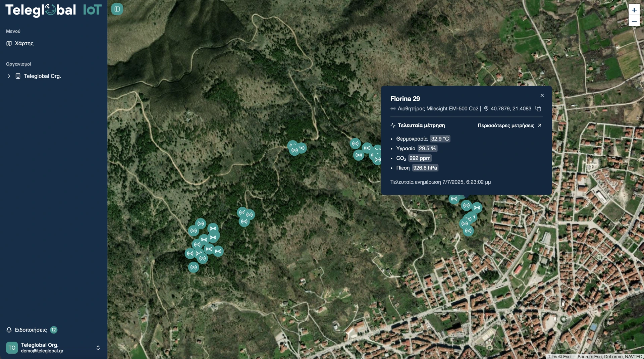Zoom out on the map
Image resolution: width=644 pixels, height=359 pixels.
click(x=634, y=21)
